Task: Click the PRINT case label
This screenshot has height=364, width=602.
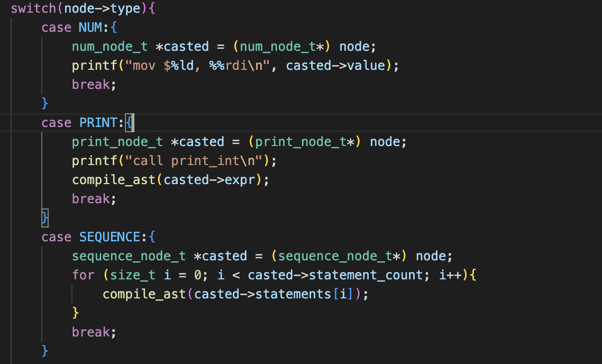Action: pos(98,123)
